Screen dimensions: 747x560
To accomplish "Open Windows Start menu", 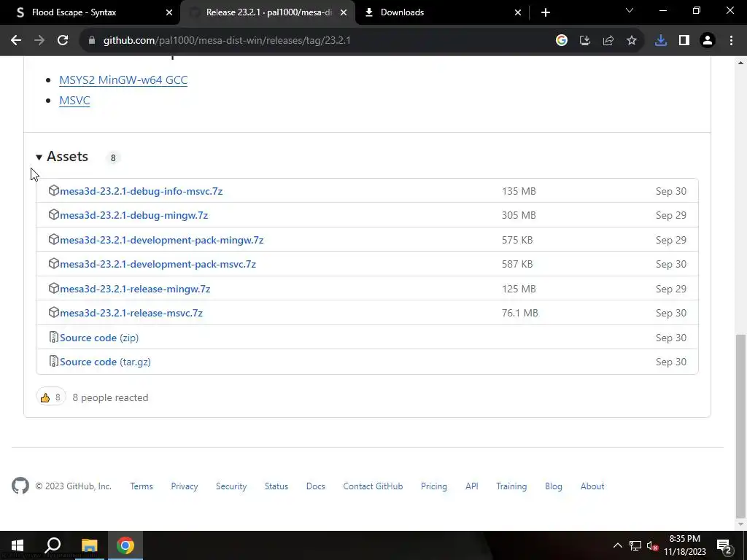I will click(x=18, y=545).
